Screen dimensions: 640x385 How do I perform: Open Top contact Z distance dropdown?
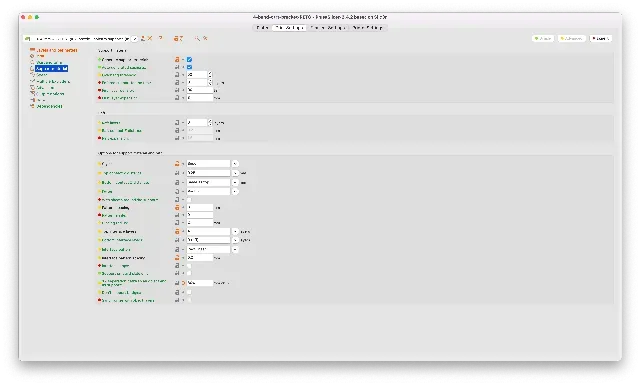point(235,173)
